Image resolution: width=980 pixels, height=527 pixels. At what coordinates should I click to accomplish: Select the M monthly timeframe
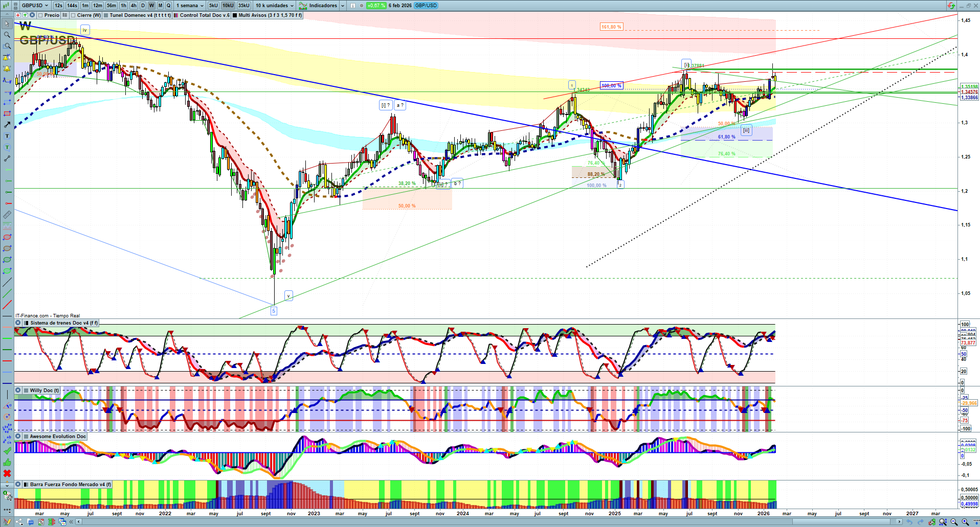pos(160,6)
